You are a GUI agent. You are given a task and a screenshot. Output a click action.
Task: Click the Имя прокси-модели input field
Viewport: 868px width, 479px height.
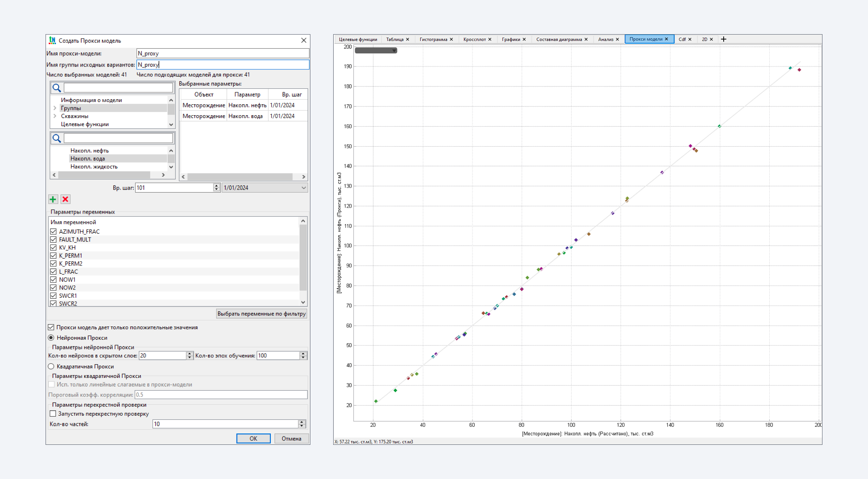click(223, 53)
